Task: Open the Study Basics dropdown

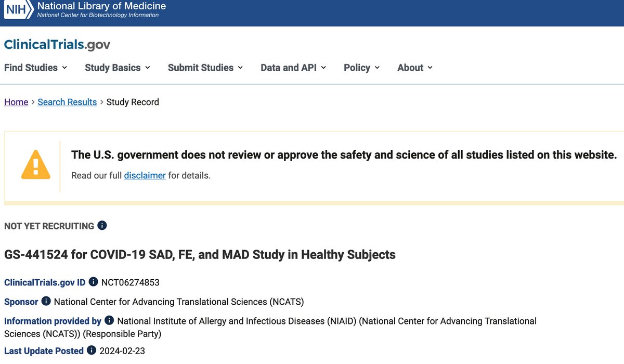Action: pos(118,68)
